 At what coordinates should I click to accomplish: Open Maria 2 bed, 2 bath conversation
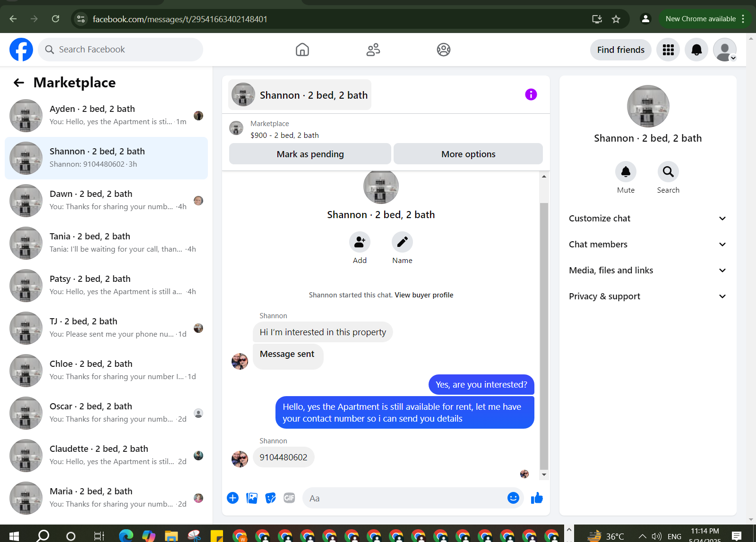[x=106, y=498]
